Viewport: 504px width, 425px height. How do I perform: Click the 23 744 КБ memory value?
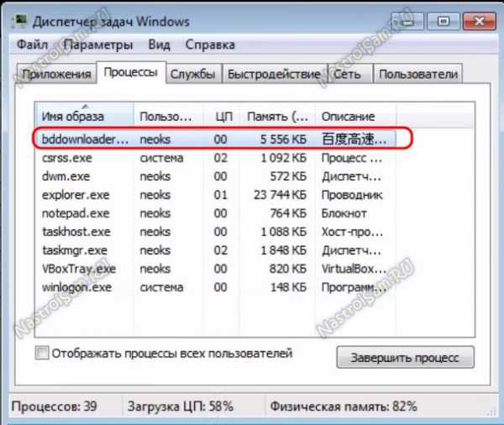point(280,195)
